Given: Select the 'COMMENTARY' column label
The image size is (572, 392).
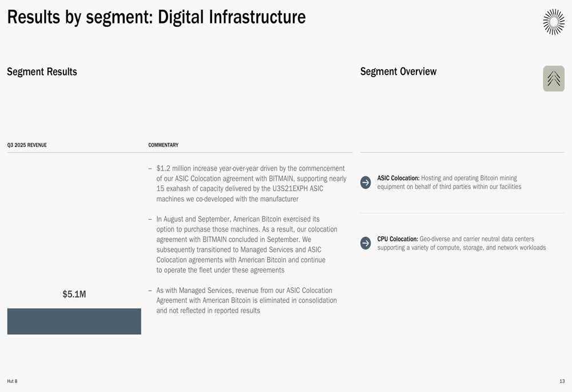Looking at the screenshot, I should pos(163,145).
